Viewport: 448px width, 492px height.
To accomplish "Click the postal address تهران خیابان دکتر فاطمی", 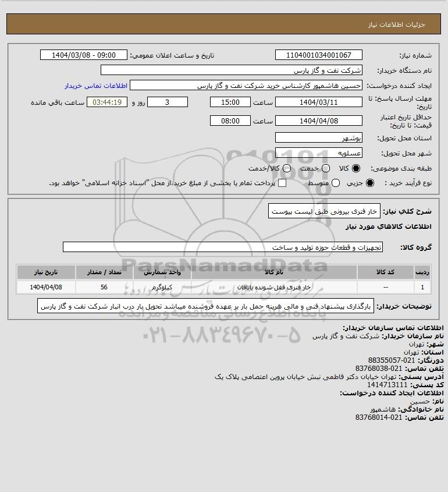I will pos(305,377).
